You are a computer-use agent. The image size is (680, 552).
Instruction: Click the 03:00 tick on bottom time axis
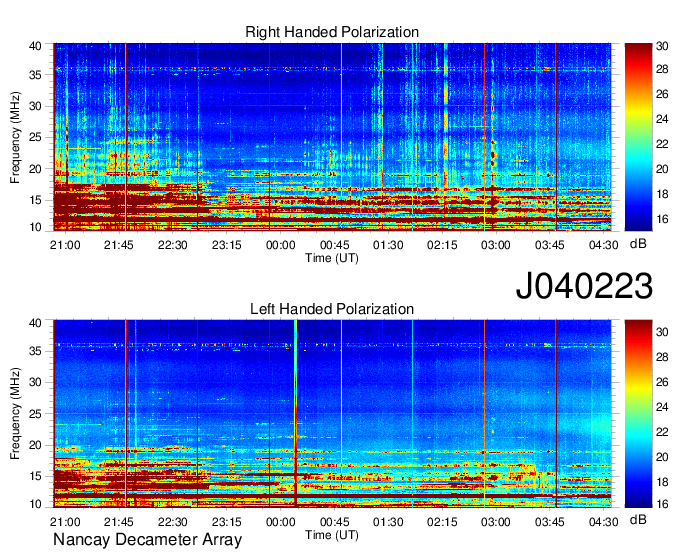pyautogui.click(x=496, y=522)
